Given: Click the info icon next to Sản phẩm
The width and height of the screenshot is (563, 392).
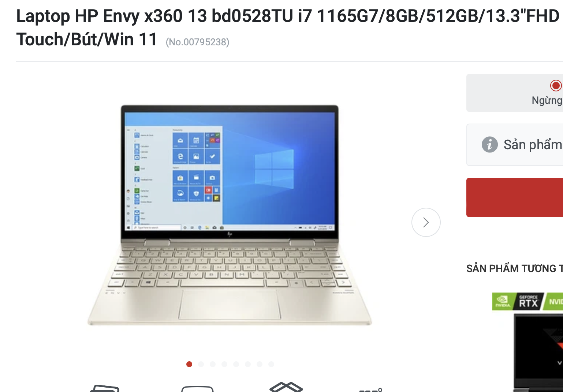Looking at the screenshot, I should (489, 144).
